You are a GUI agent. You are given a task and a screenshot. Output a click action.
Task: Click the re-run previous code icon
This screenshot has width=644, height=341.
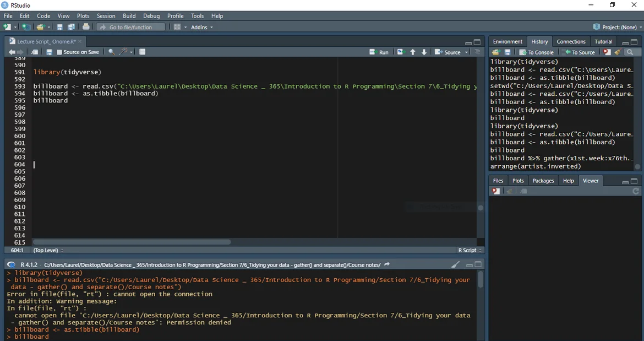(400, 52)
